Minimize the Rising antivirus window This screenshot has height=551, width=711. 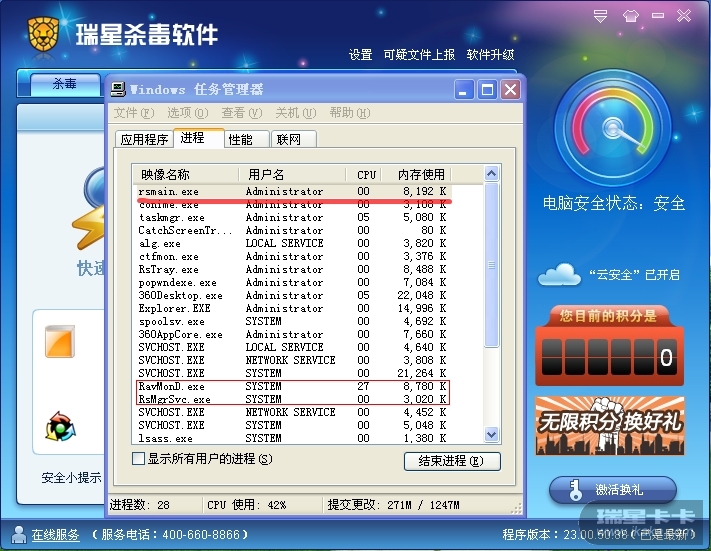(x=658, y=15)
